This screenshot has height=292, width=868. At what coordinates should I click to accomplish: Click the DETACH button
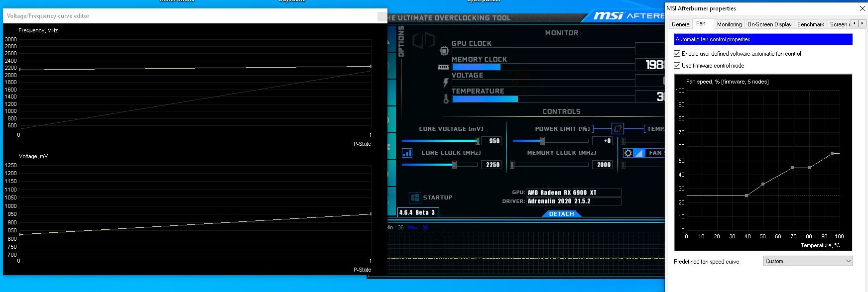[x=561, y=214]
